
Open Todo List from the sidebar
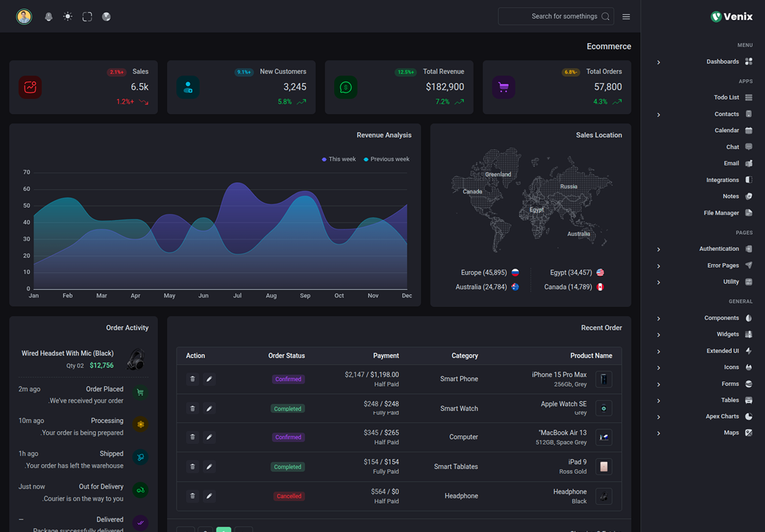726,97
